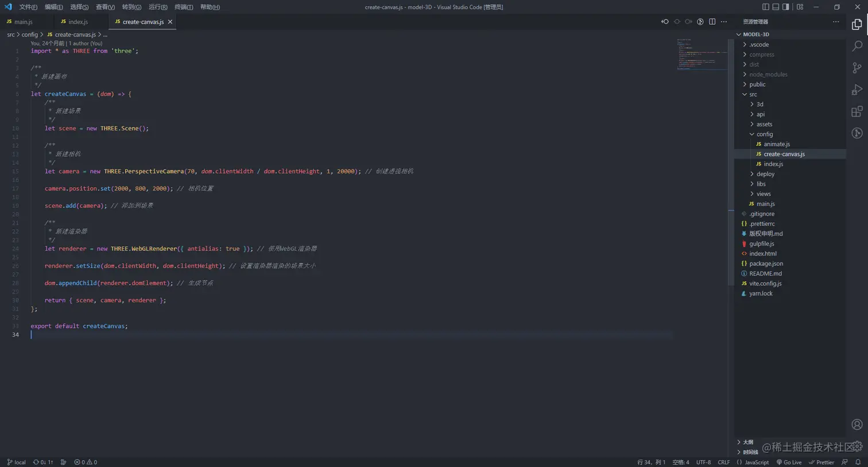Open the 选择(S) menu
The image size is (868, 467).
coord(79,7)
